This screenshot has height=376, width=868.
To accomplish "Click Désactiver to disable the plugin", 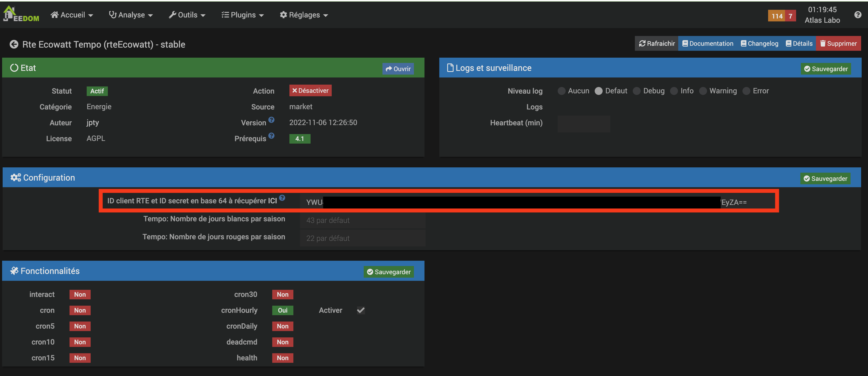I will click(x=310, y=90).
